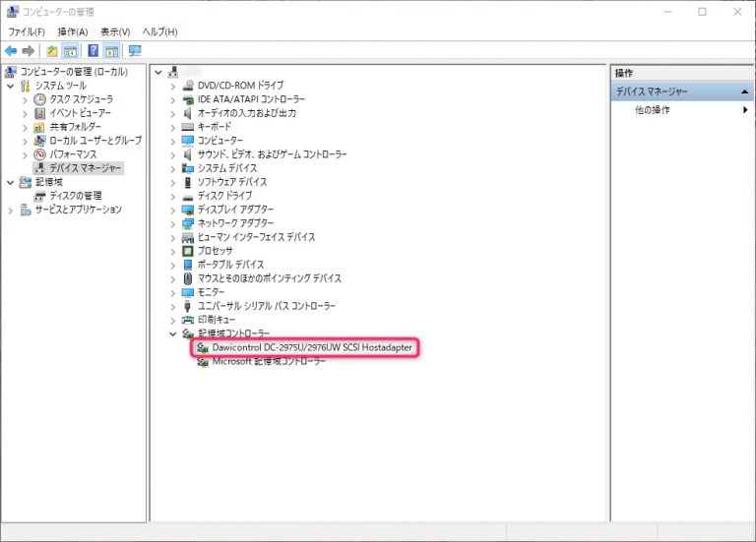Open the ヘルプ(H) menu
This screenshot has height=542, width=756.
pos(159,31)
